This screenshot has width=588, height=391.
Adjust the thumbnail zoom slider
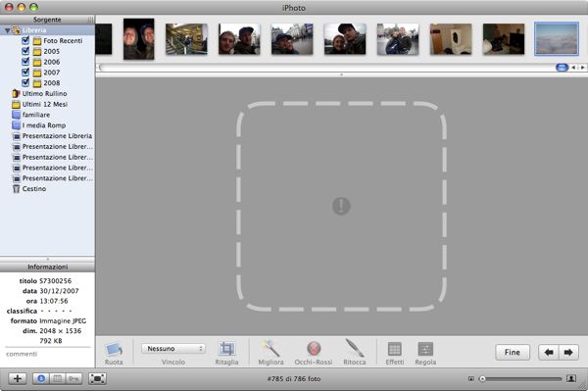pos(482,379)
